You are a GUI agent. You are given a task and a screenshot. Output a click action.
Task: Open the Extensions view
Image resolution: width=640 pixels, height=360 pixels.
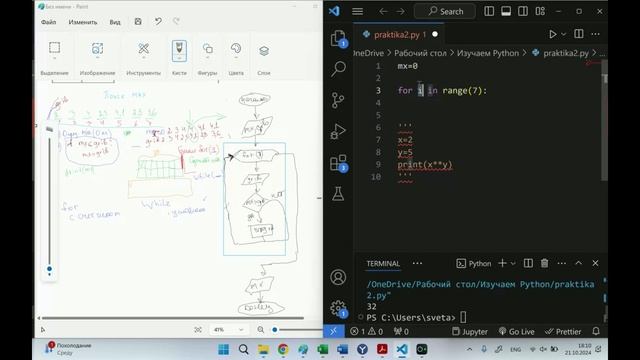(338, 162)
